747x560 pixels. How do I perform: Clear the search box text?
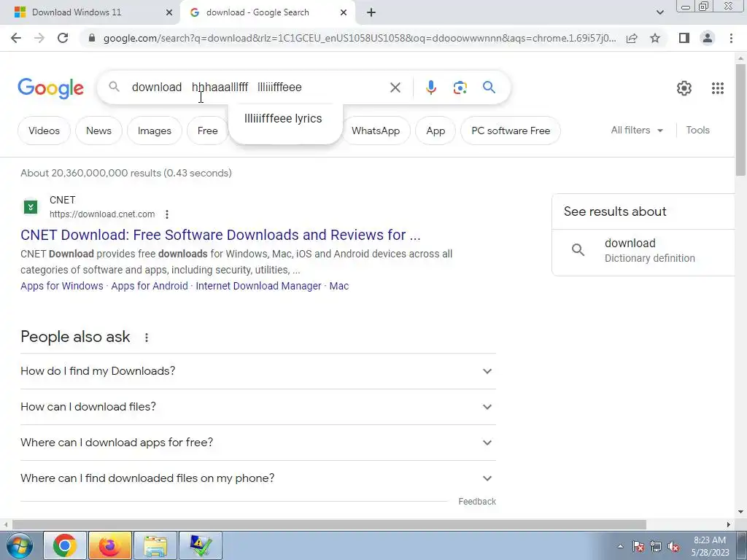click(x=395, y=87)
